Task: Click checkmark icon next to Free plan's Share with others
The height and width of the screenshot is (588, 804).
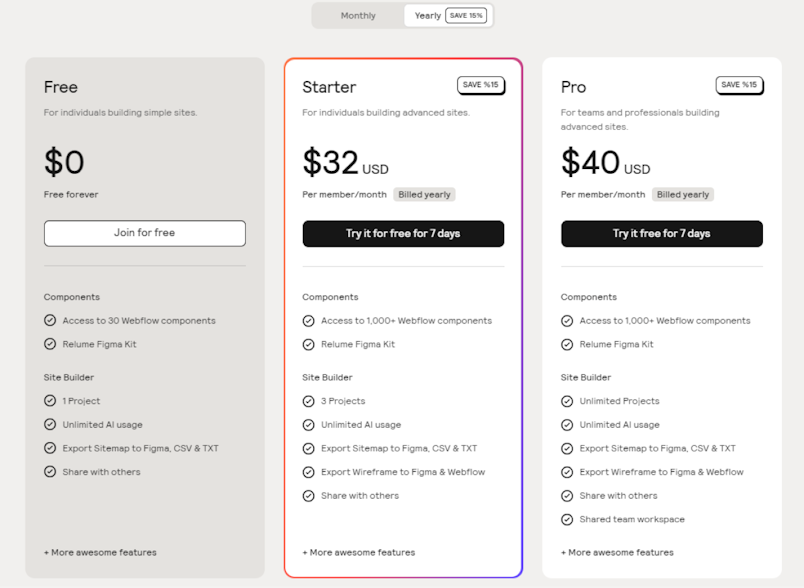Action: click(50, 472)
